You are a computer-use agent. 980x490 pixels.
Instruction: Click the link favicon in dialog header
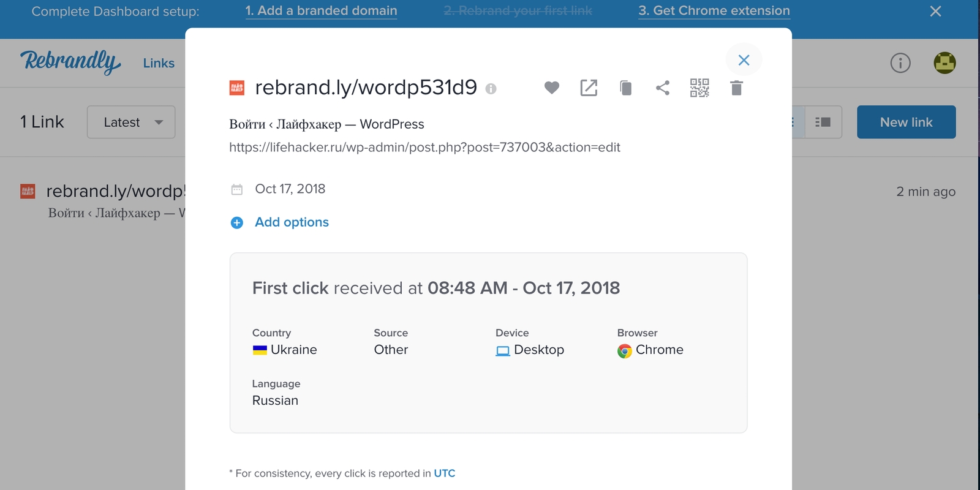(x=237, y=88)
